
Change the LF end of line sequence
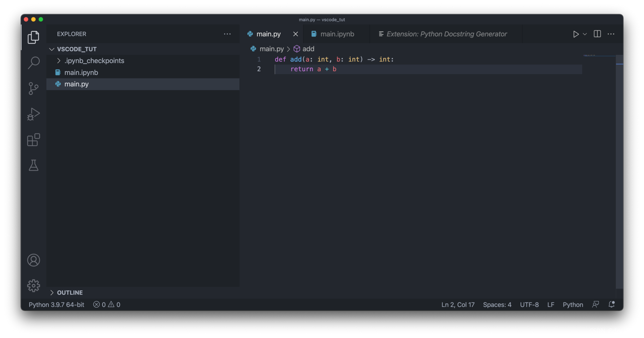pos(551,304)
